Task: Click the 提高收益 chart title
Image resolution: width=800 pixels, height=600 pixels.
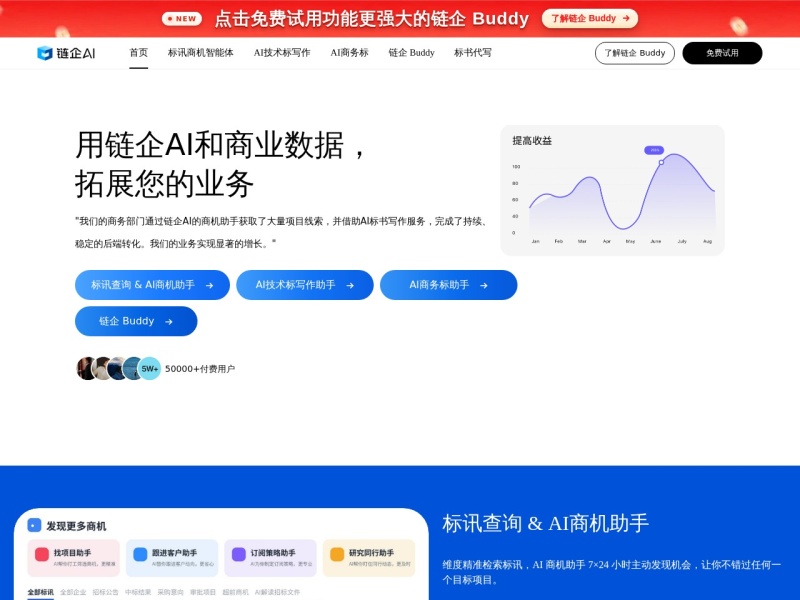Action: (532, 141)
